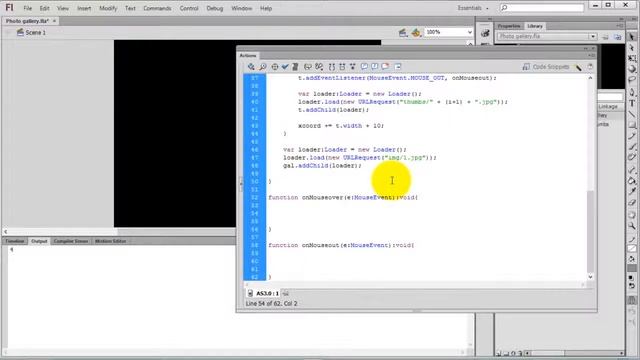Open the Window menu
Screen dimensions: 640x360
[x=242, y=8]
